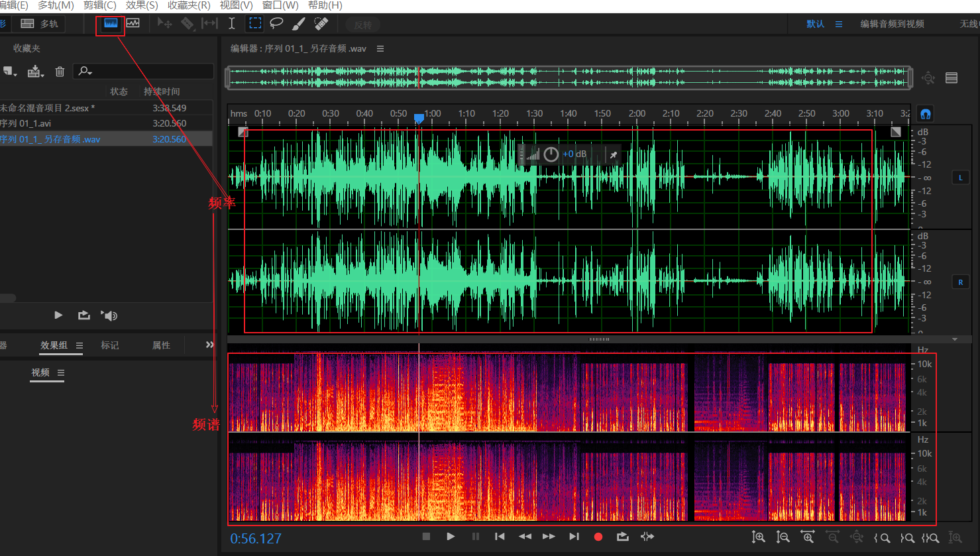Start recording with the red Record button

pyautogui.click(x=598, y=537)
